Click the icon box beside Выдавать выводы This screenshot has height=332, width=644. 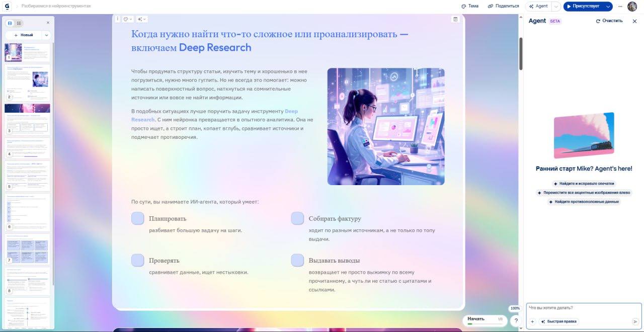tap(297, 260)
